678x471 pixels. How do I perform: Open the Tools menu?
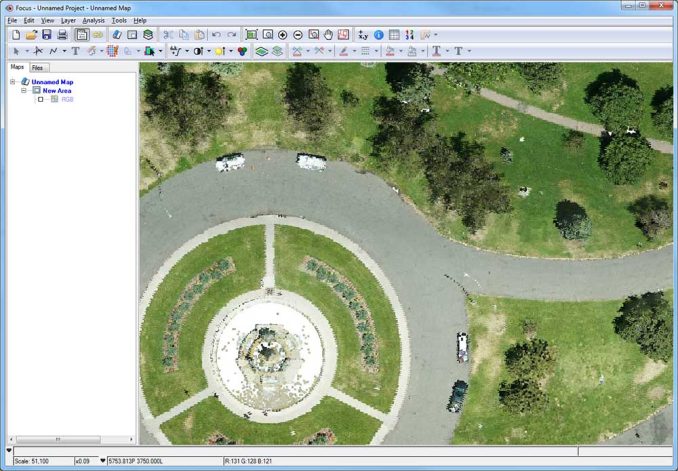[119, 21]
